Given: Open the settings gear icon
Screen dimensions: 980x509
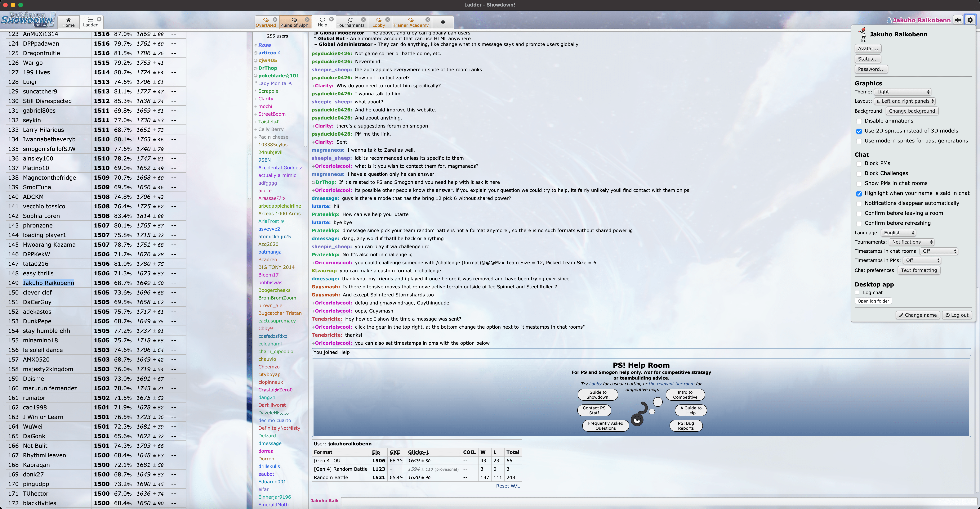Looking at the screenshot, I should 970,20.
